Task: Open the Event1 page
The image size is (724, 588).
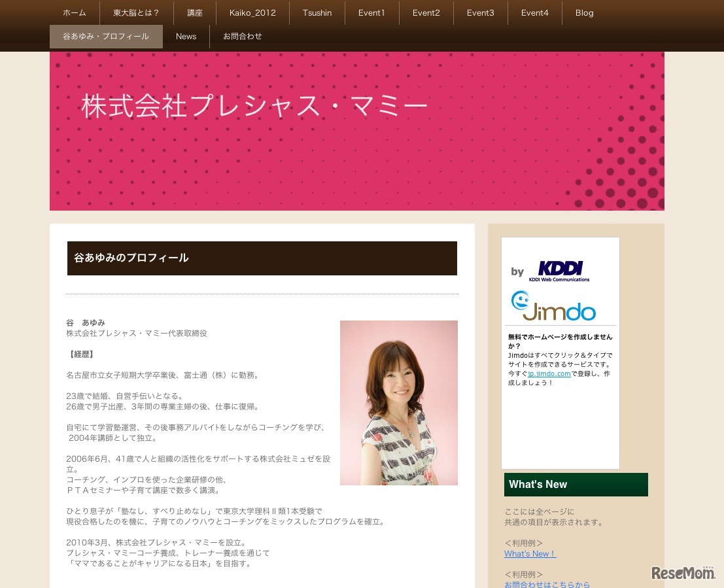Action: point(371,12)
